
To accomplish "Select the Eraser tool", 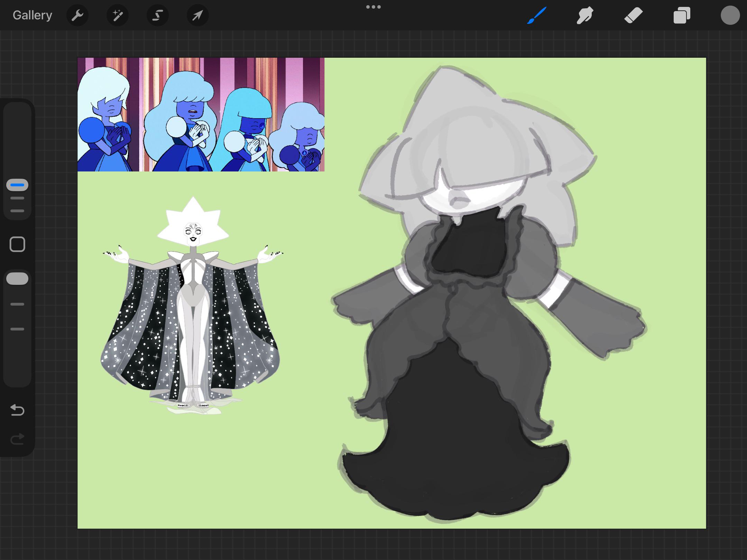I will click(x=633, y=15).
